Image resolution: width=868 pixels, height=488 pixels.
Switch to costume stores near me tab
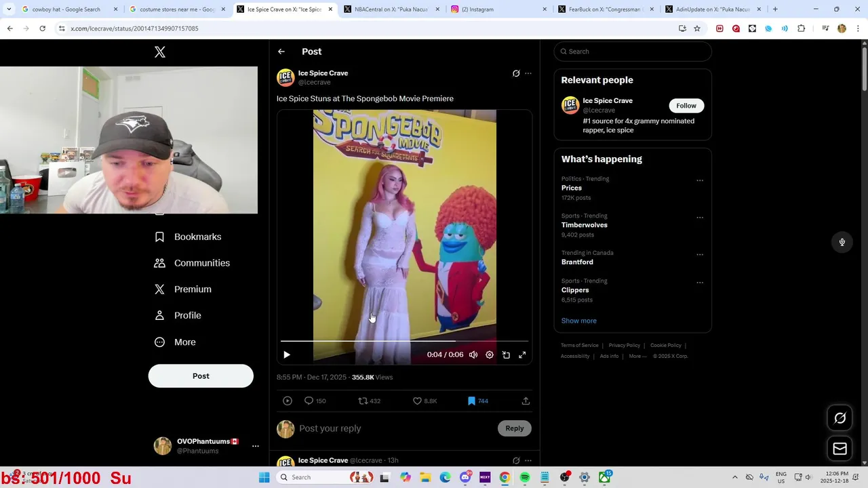pyautogui.click(x=178, y=9)
